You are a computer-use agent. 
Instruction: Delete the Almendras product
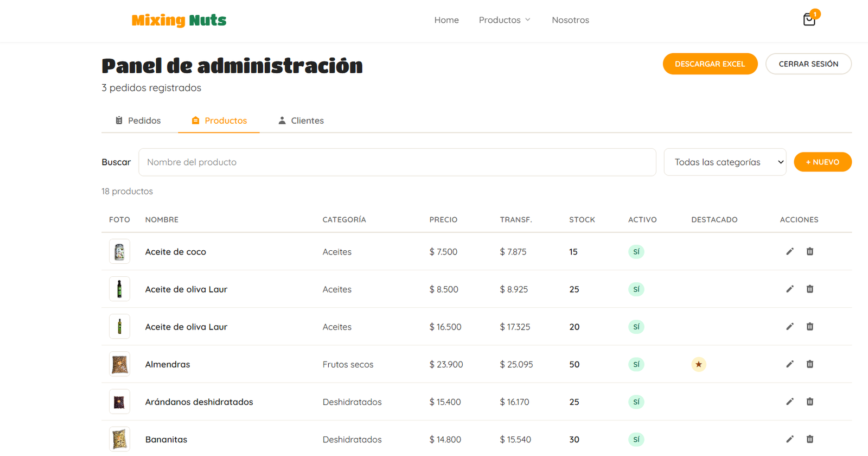pyautogui.click(x=810, y=364)
